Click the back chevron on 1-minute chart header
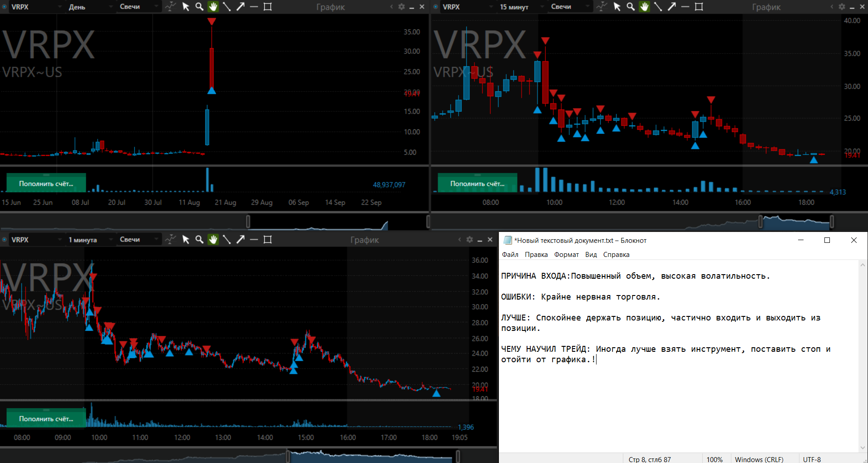The image size is (868, 463). [x=459, y=240]
